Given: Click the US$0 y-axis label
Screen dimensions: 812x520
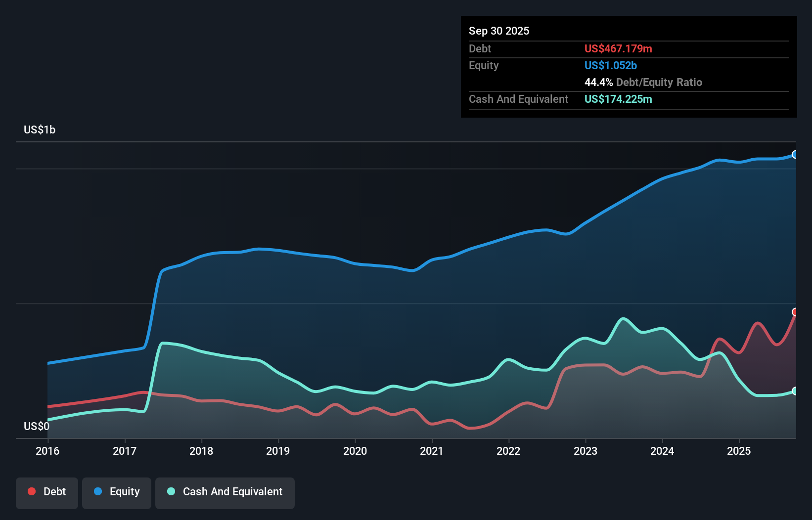Looking at the screenshot, I should point(37,426).
